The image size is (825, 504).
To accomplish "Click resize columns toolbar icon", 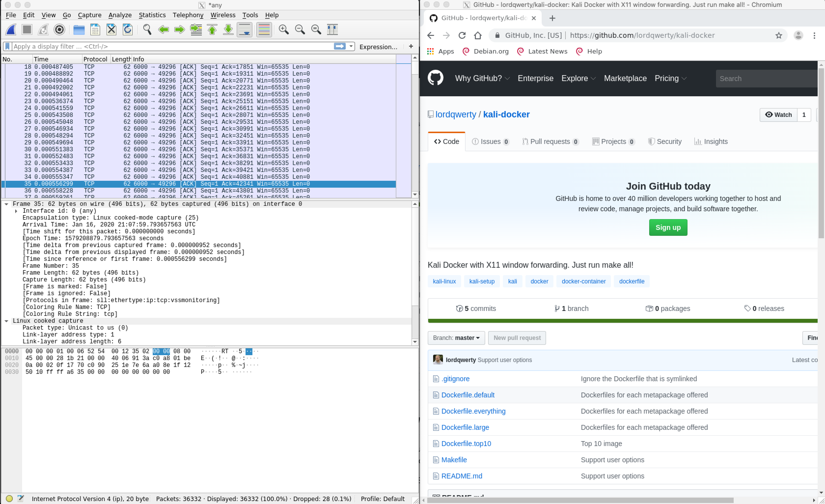I will [332, 30].
